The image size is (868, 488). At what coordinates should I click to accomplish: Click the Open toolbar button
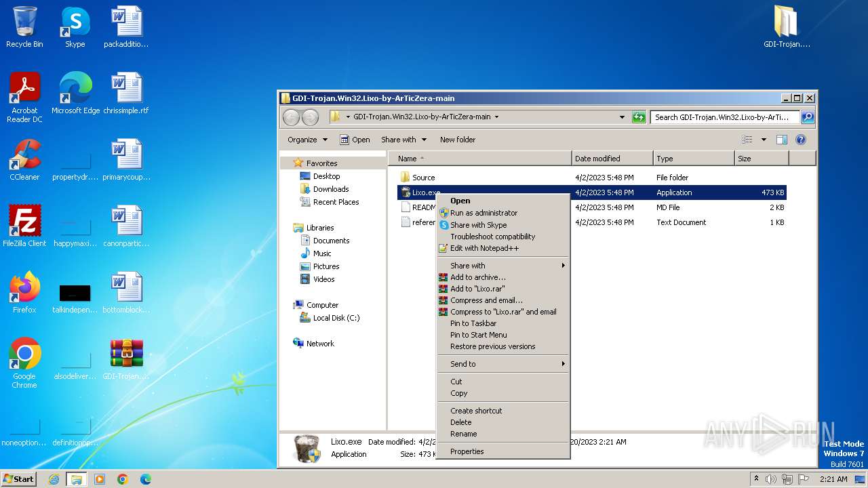tap(355, 140)
